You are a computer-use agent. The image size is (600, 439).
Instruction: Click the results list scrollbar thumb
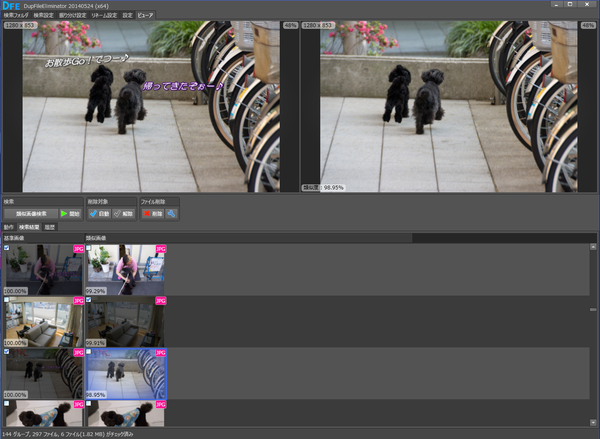coord(593,309)
